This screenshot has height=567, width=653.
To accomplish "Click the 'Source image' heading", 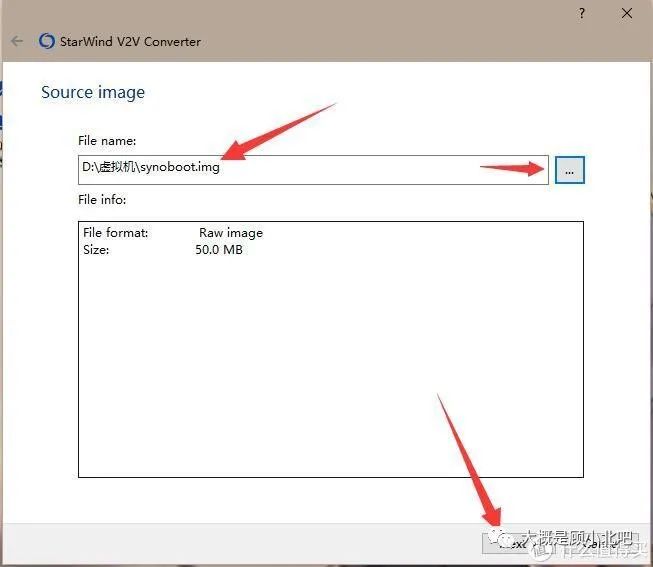I will point(93,92).
